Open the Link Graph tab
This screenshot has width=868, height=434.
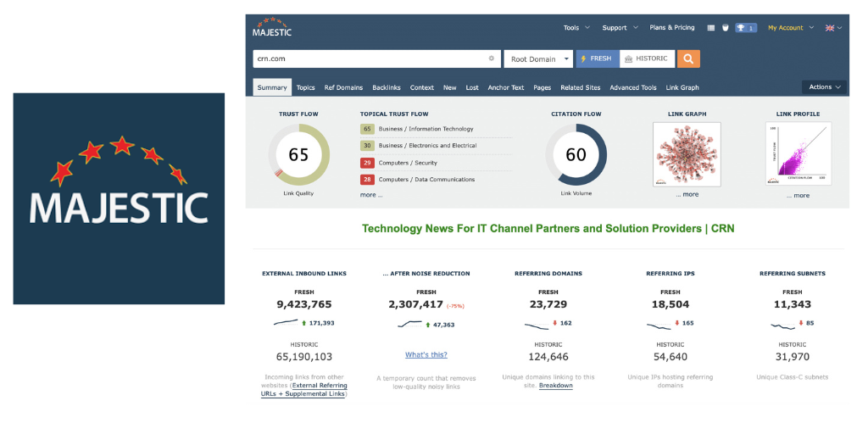[682, 87]
